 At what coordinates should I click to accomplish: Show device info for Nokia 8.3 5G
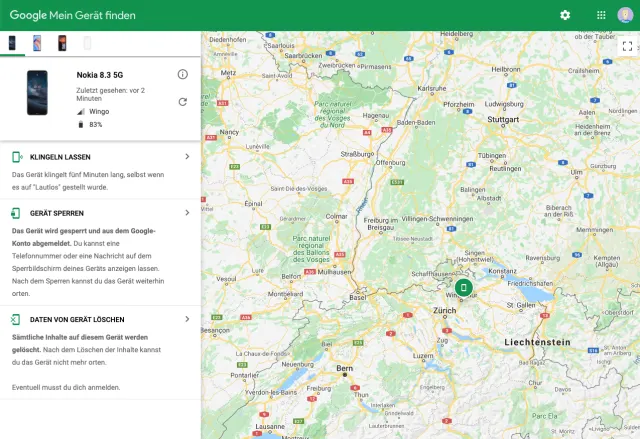[182, 74]
